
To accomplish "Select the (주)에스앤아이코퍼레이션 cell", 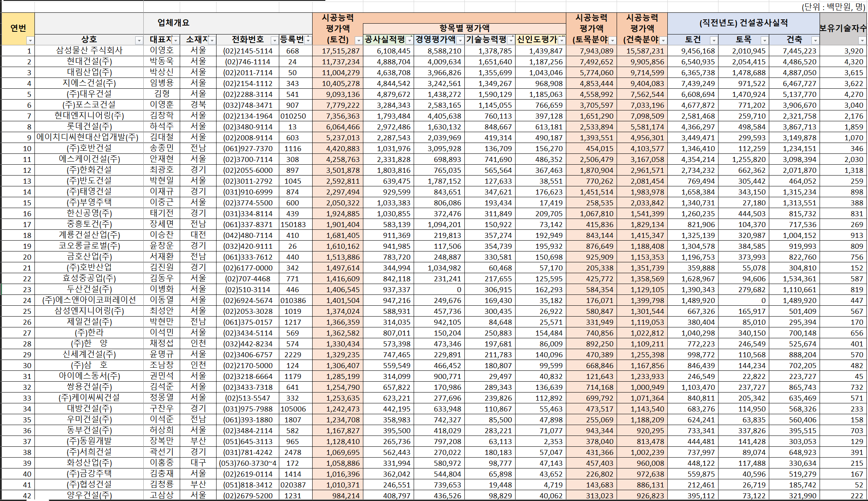I will (89, 300).
